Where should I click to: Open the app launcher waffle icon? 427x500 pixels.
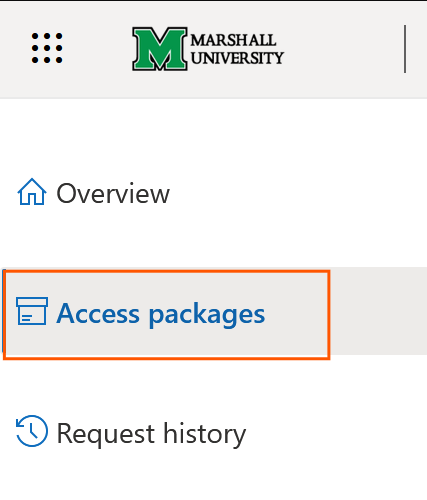point(47,48)
